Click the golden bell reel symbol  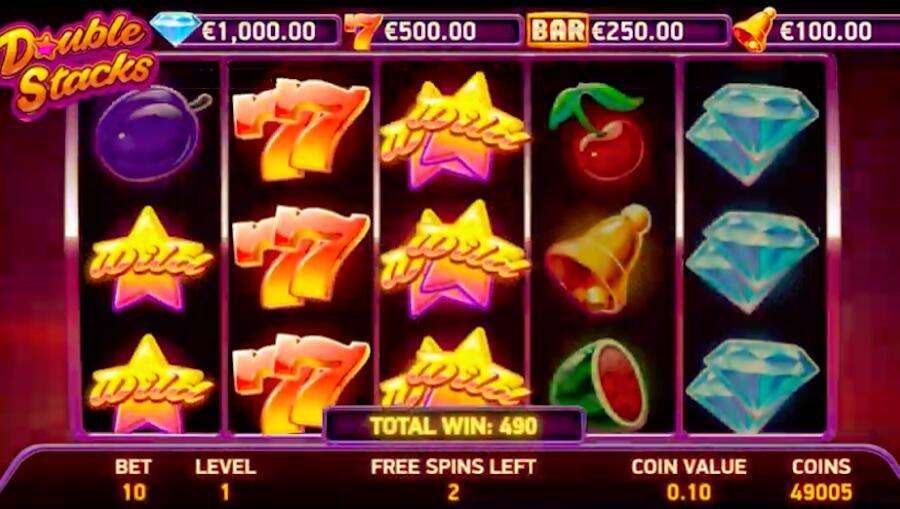pos(599,258)
